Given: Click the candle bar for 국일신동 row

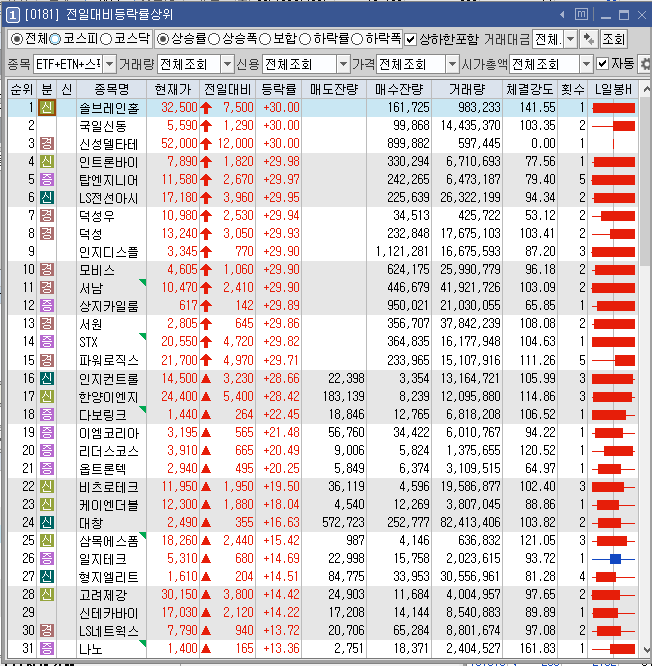Looking at the screenshot, I should click(x=613, y=126).
